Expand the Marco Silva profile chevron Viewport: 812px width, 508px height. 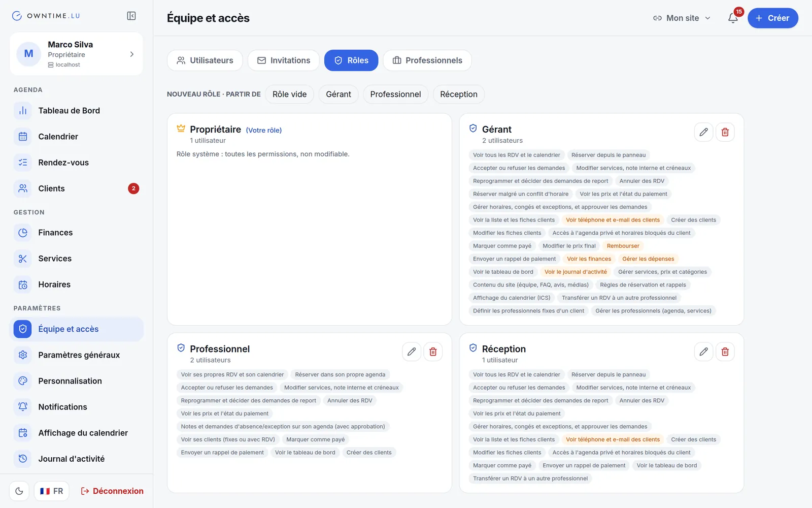tap(132, 54)
